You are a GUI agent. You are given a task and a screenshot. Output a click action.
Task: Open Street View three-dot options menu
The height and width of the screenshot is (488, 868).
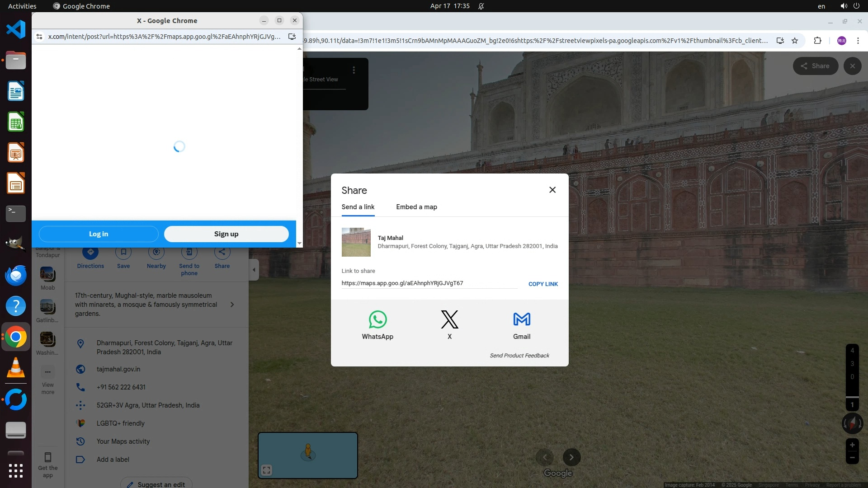(x=354, y=70)
